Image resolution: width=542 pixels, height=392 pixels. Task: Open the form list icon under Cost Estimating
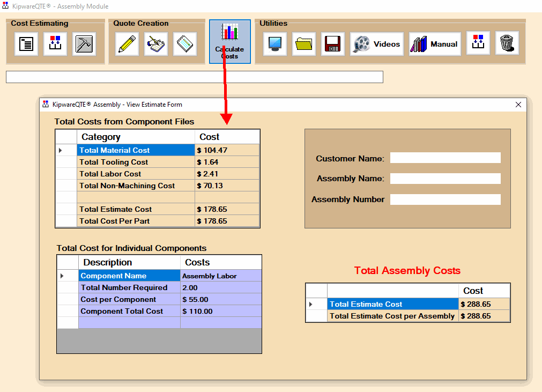click(x=26, y=44)
